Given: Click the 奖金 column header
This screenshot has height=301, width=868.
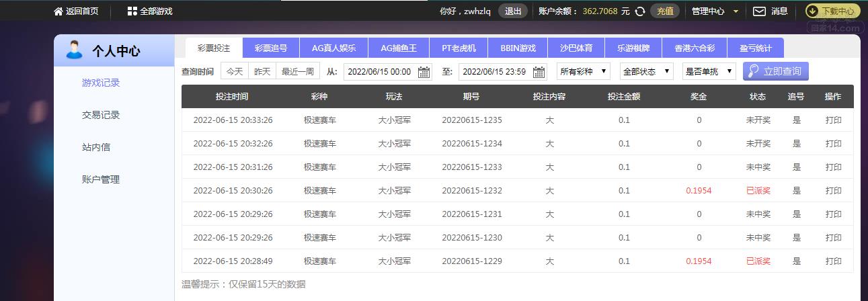Looking at the screenshot, I should tap(699, 97).
